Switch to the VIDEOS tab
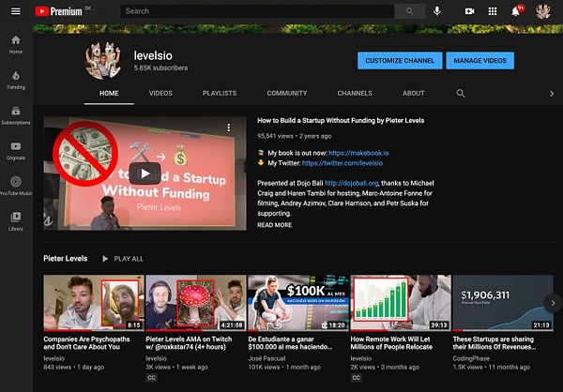Viewport: 563px width, 392px height. (160, 94)
